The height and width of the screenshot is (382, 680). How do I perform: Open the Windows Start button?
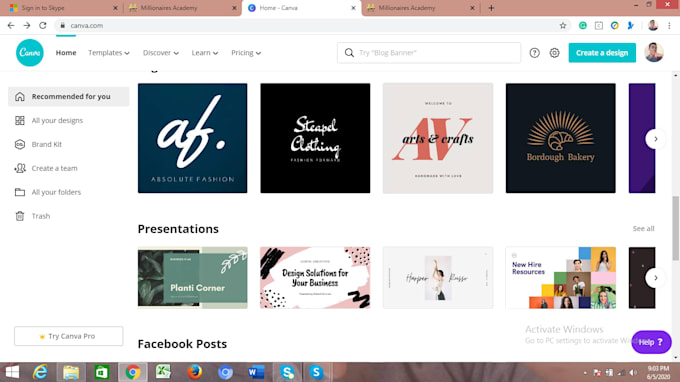pyautogui.click(x=12, y=372)
